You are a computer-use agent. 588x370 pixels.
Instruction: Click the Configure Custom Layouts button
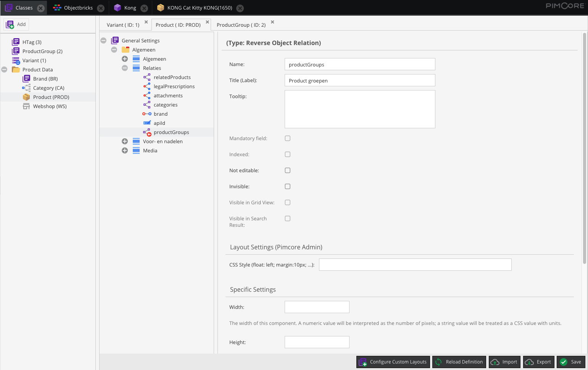[393, 362]
